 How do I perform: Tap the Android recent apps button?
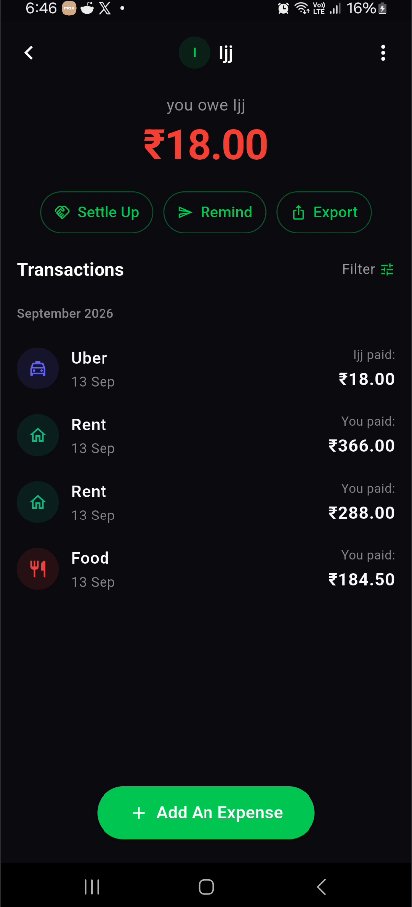(91, 886)
